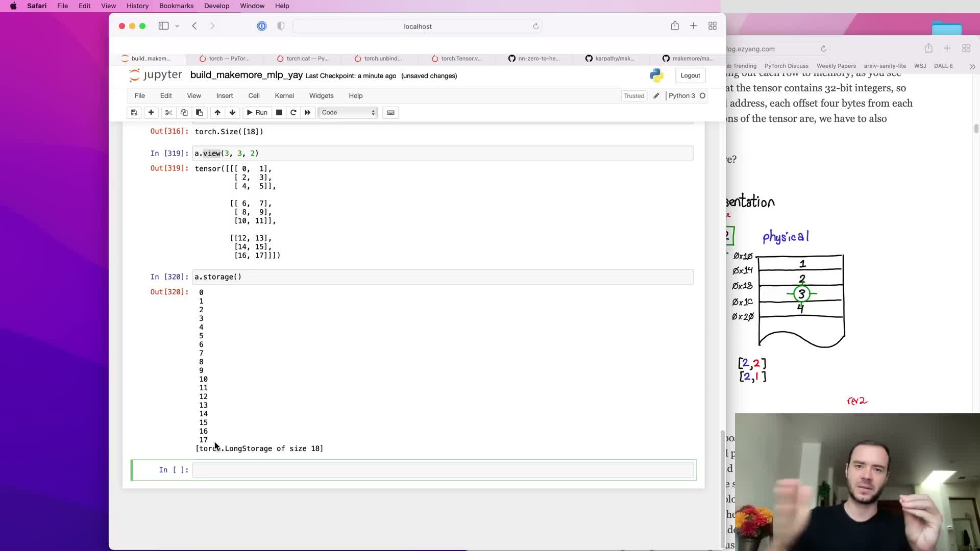Open the Kernel menu
980x551 pixels.
[284, 96]
